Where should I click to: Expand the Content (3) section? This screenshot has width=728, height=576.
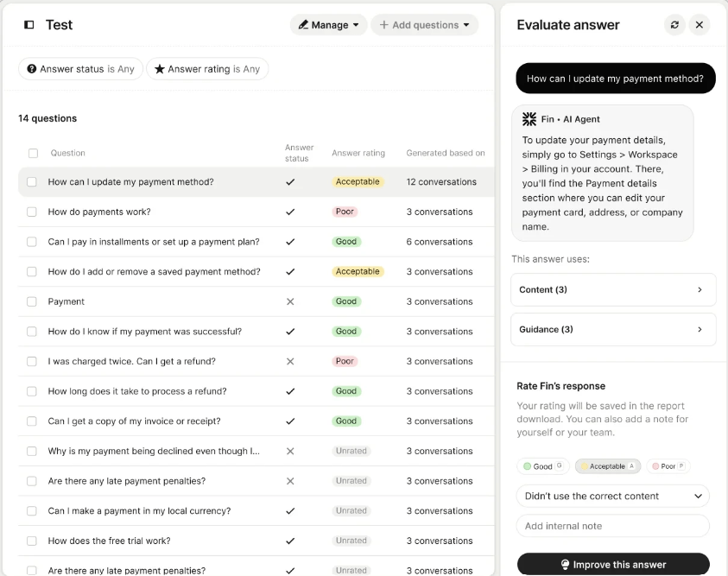(x=613, y=290)
